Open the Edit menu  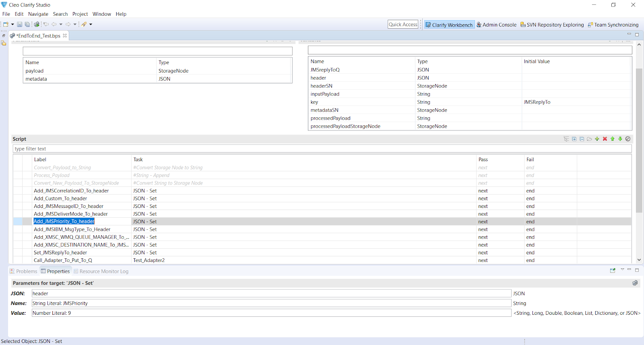19,14
